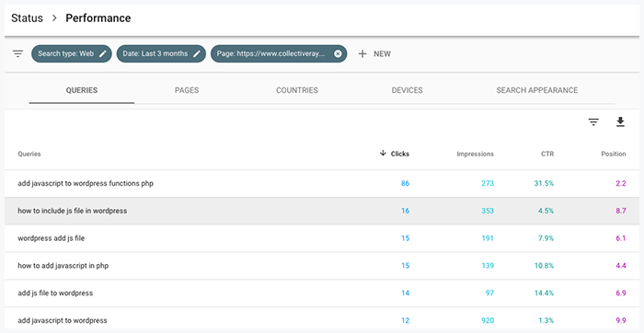The height and width of the screenshot is (333, 644).
Task: Switch to the DEVICES tab
Action: 407,90
